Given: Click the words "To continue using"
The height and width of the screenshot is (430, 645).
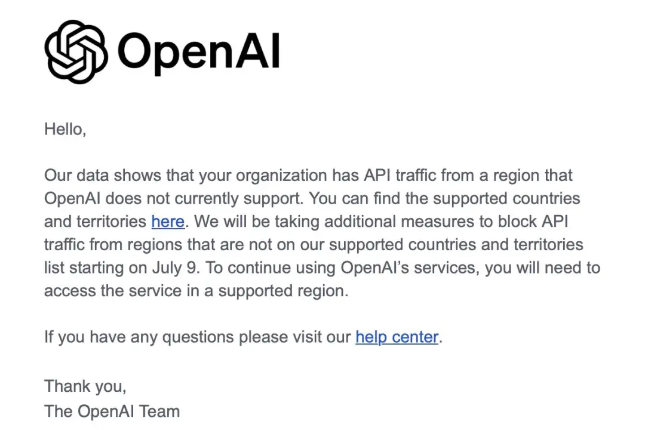Looking at the screenshot, I should 270,268.
